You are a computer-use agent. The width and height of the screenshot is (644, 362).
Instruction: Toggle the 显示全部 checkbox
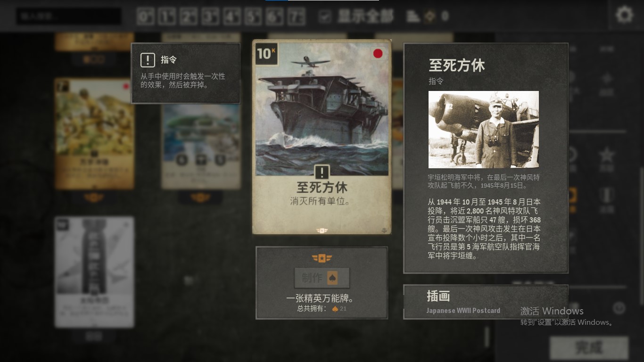coord(325,16)
